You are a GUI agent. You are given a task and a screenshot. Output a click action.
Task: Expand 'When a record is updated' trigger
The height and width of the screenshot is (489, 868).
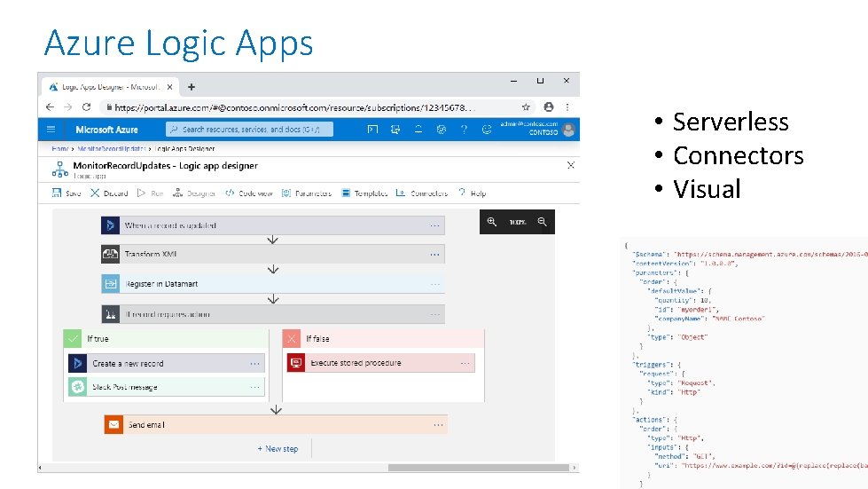coord(273,225)
